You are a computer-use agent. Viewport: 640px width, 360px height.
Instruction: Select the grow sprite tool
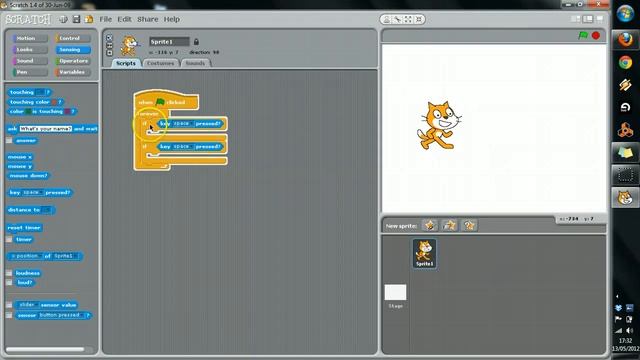click(x=408, y=20)
